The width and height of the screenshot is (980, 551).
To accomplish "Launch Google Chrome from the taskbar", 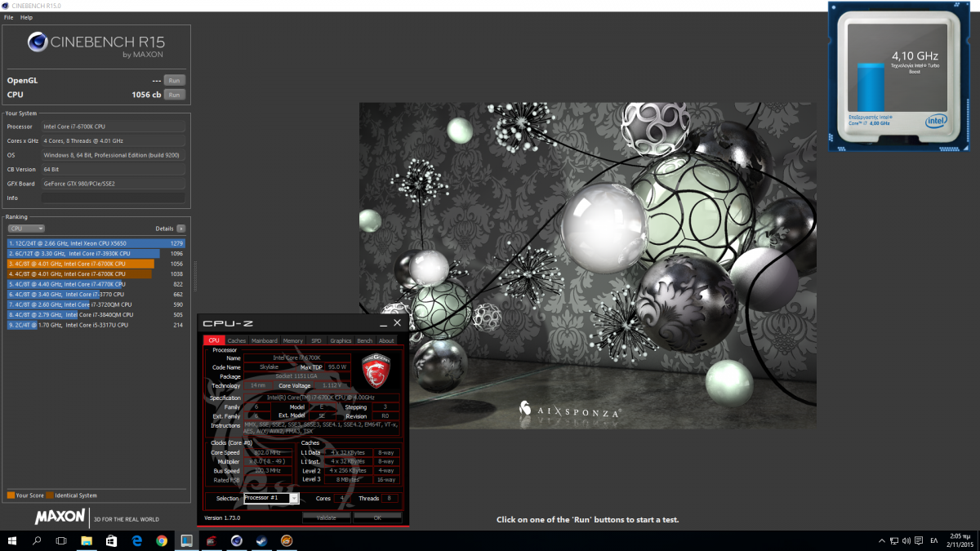I will 162,540.
